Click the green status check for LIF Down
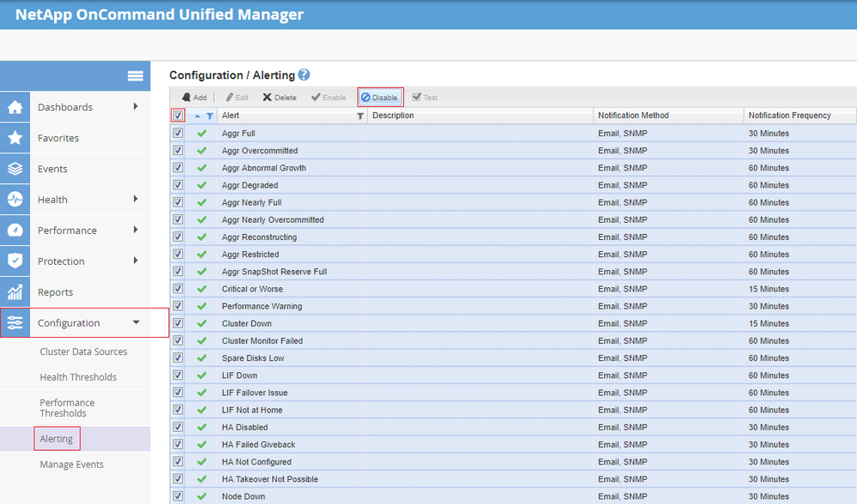Viewport: 857px width, 504px height. 202,375
